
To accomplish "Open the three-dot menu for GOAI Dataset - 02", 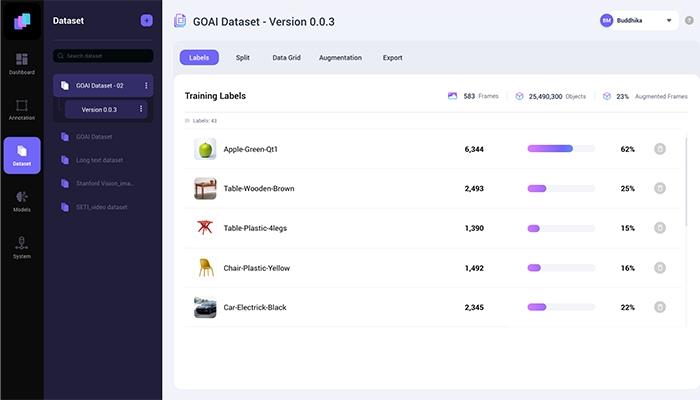I will (x=146, y=85).
